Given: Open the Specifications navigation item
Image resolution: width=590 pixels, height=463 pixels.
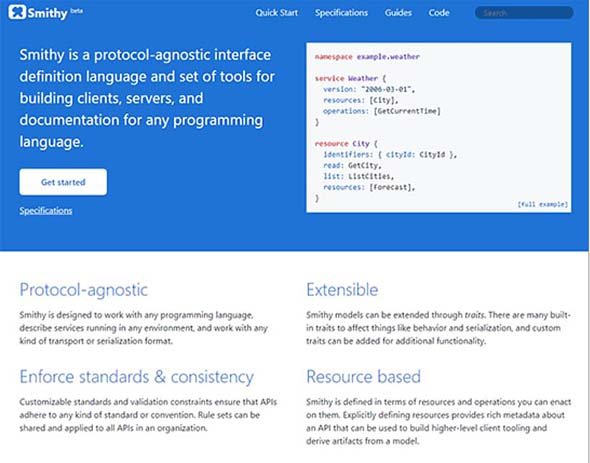Looking at the screenshot, I should pos(341,13).
